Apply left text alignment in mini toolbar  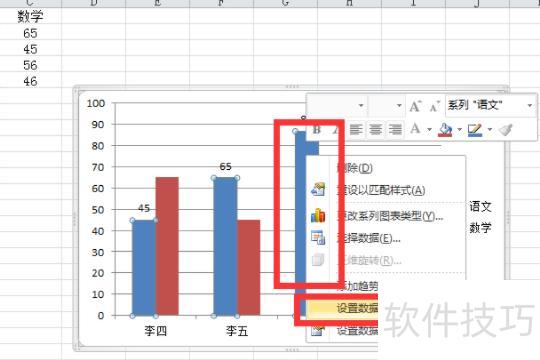pos(356,130)
